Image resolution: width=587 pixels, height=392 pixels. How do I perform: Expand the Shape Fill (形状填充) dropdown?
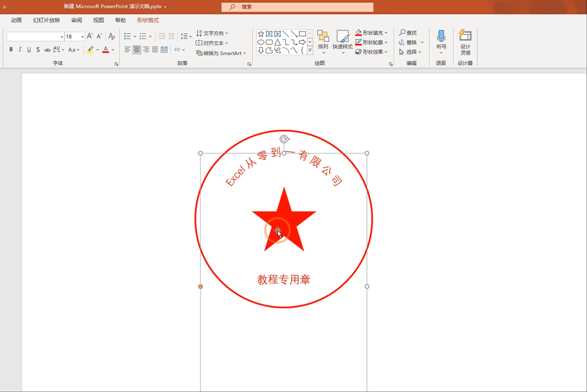tap(386, 33)
